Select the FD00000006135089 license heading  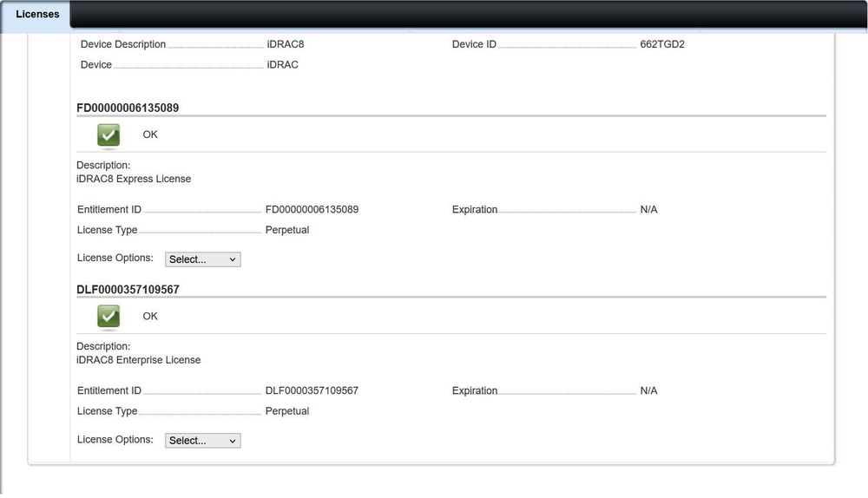128,108
